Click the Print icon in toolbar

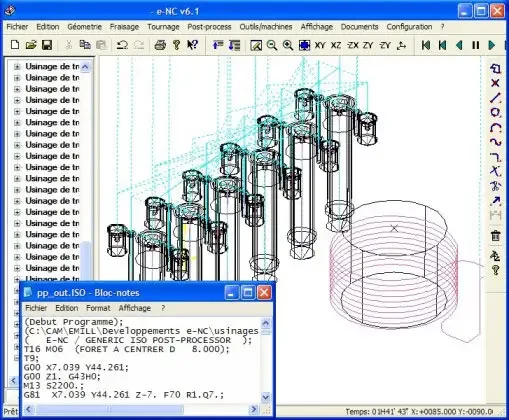click(x=160, y=45)
